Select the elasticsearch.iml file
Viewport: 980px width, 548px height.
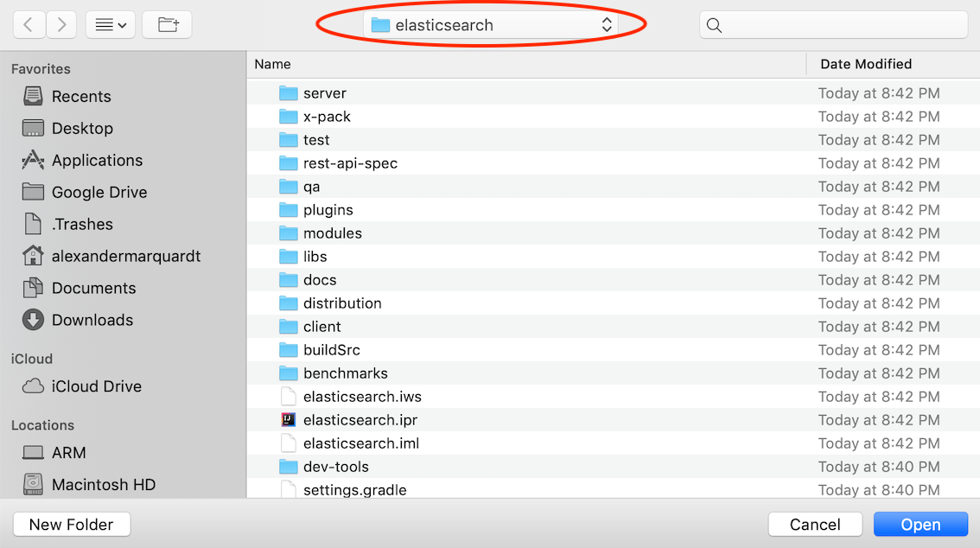click(x=613, y=443)
